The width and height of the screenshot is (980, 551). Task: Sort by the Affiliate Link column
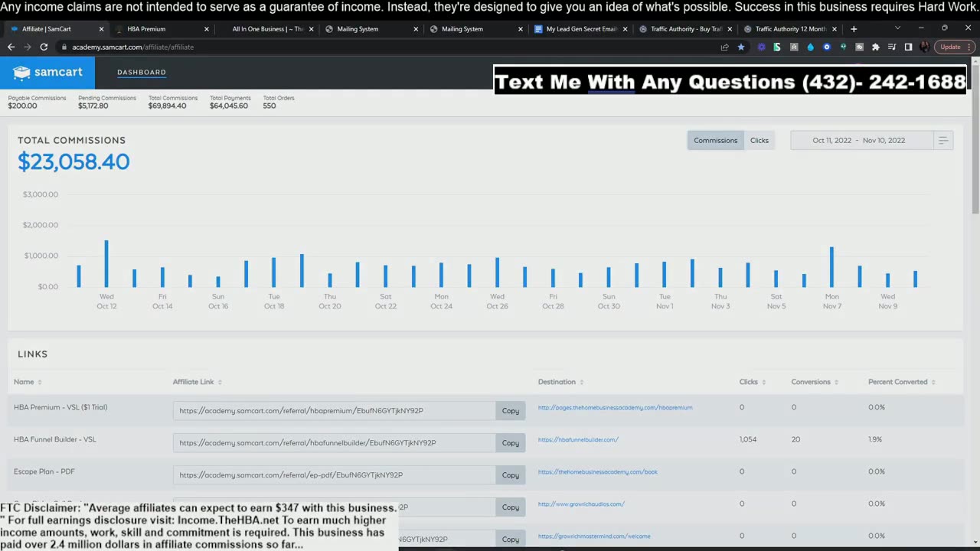[x=197, y=382]
